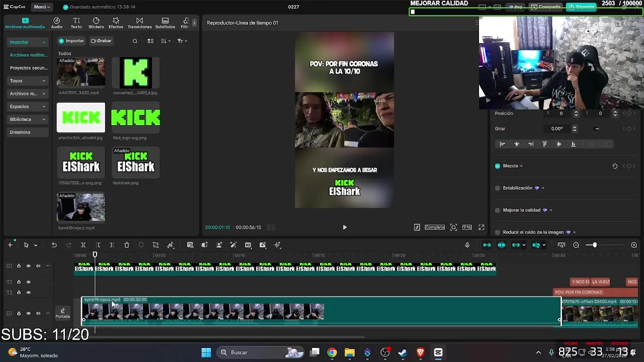This screenshot has height=362, width=644.
Task: Open the 9:16 aspect ratio selector
Action: [467, 227]
